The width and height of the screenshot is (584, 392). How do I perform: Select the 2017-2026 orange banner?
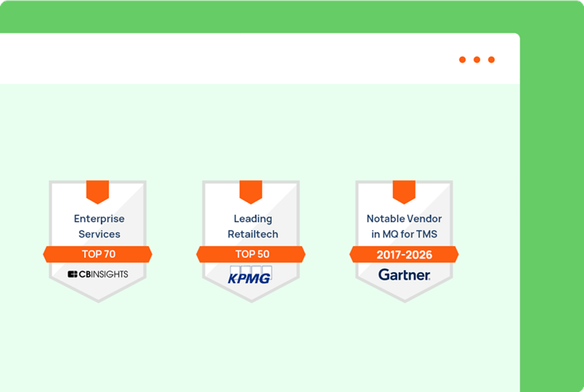pyautogui.click(x=404, y=255)
